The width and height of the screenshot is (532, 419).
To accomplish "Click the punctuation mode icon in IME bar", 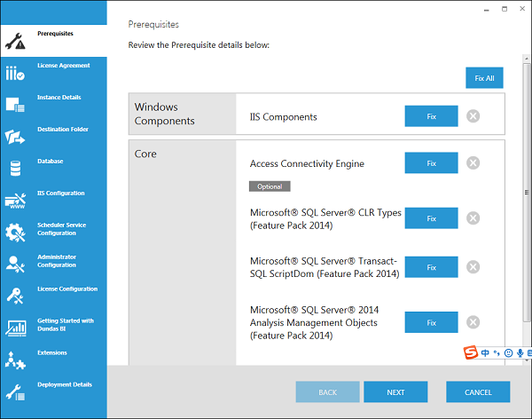I will (497, 353).
